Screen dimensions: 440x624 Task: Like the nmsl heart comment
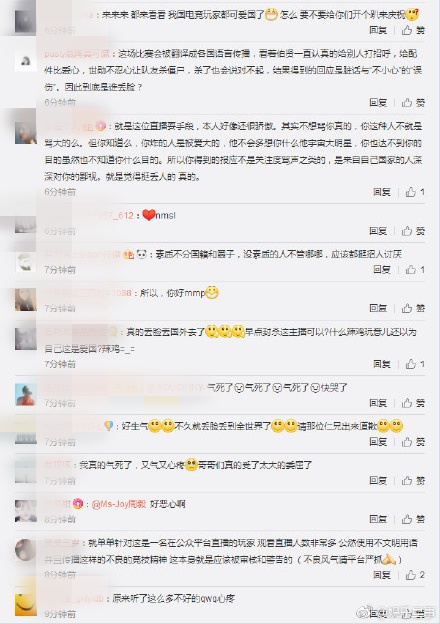click(413, 231)
